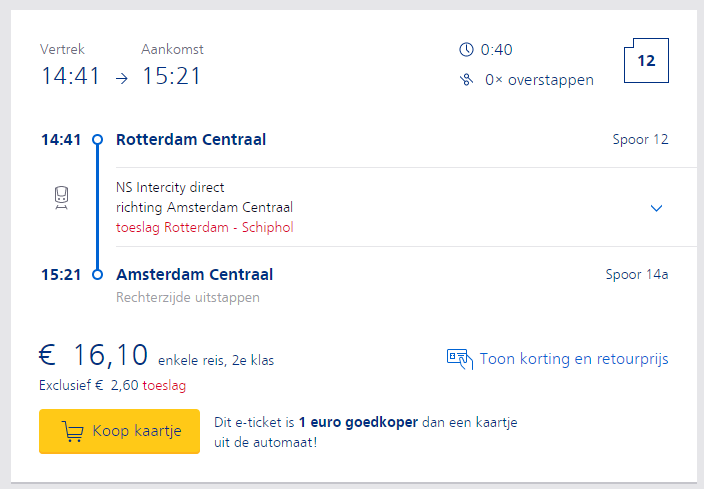The height and width of the screenshot is (489, 704).
Task: Click the platform 12 badge icon
Action: (646, 61)
